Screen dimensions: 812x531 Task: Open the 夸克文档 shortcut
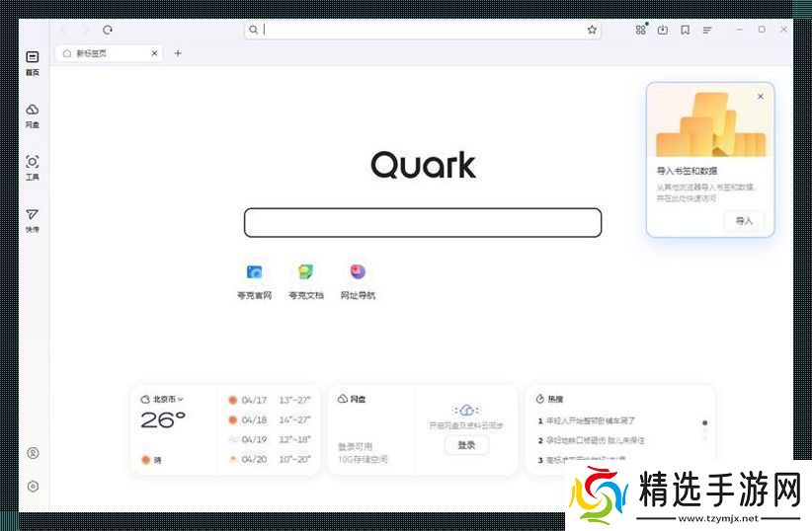pyautogui.click(x=306, y=281)
